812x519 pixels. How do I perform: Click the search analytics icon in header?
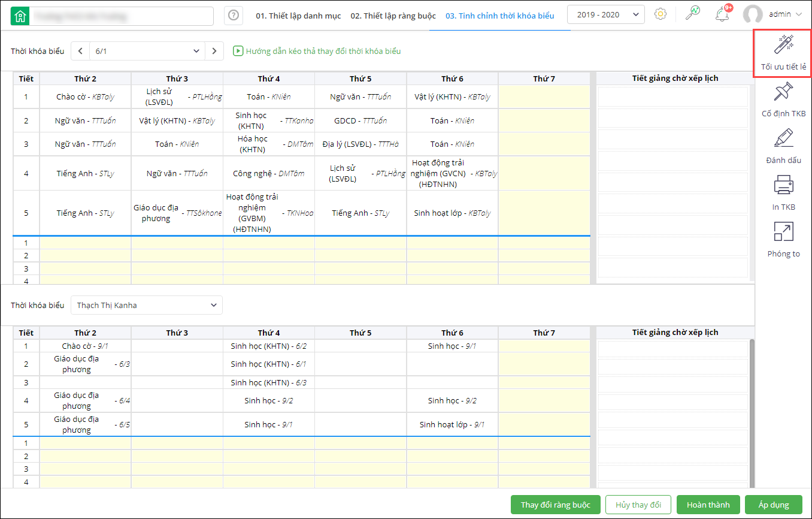click(692, 14)
